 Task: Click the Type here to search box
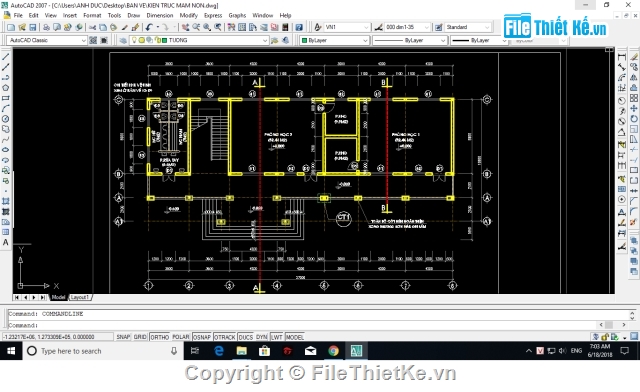[102, 351]
